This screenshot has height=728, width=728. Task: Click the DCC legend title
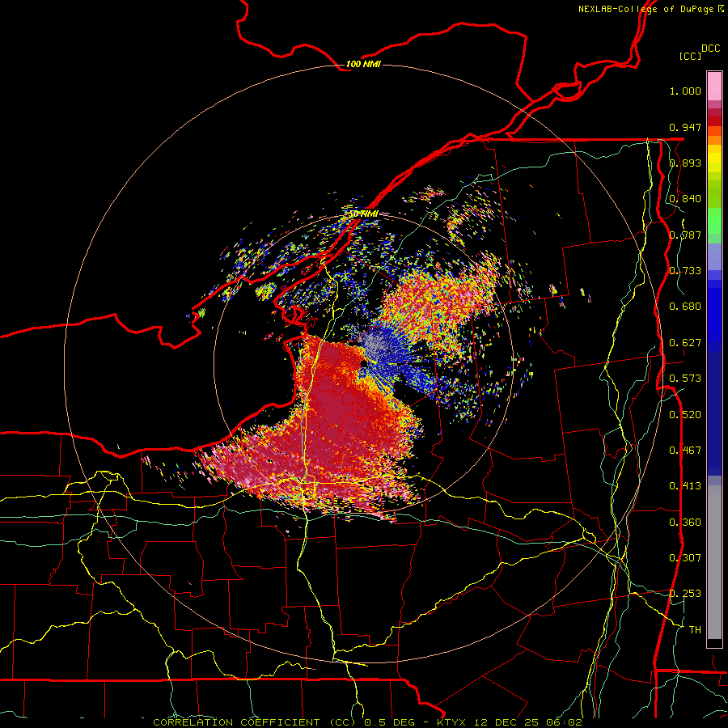pos(710,49)
